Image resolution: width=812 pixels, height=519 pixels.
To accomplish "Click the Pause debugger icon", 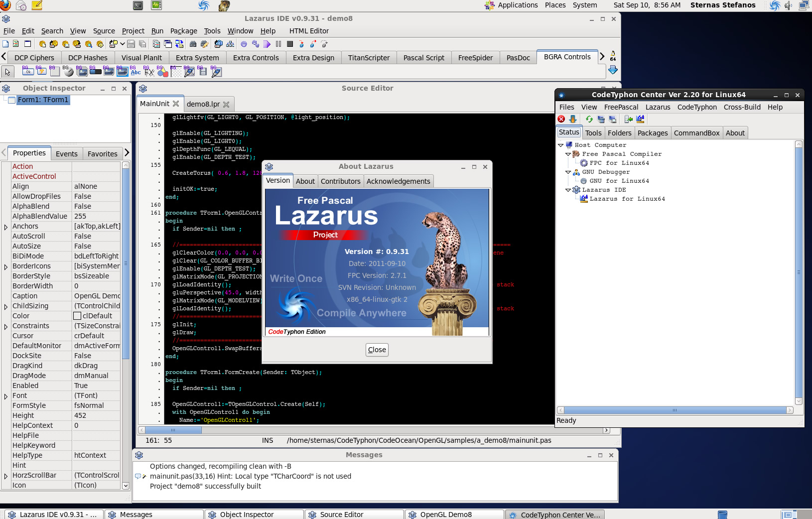I will tap(278, 44).
